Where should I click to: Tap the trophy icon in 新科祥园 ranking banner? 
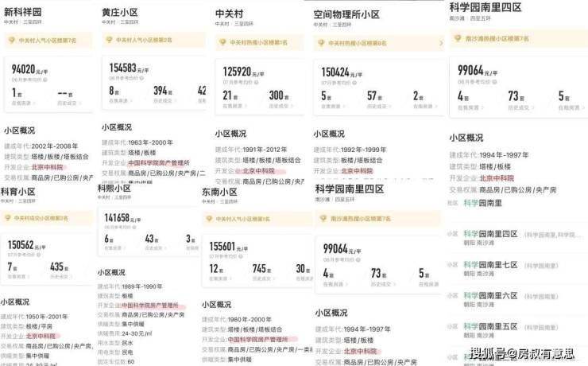point(12,40)
